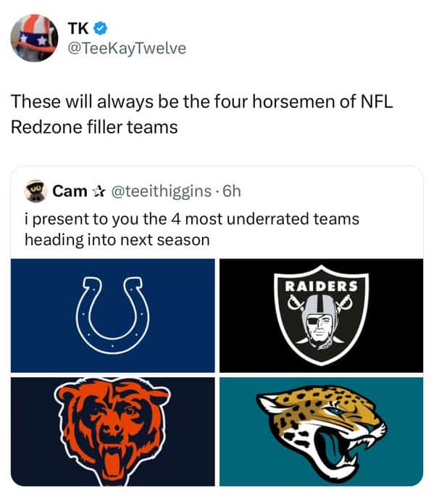Click the 6h timestamp on quoted tweet
434x504 pixels.
point(232,191)
